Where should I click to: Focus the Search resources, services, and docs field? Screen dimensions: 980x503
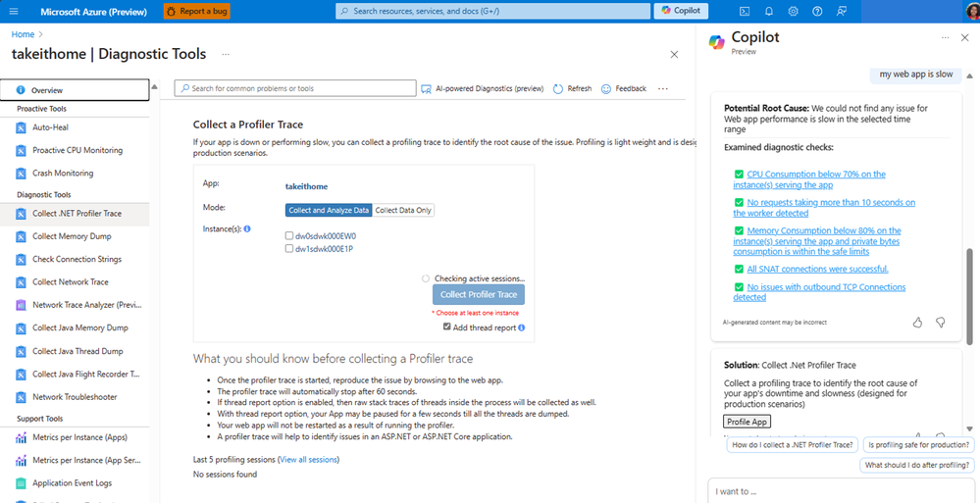pos(491,11)
